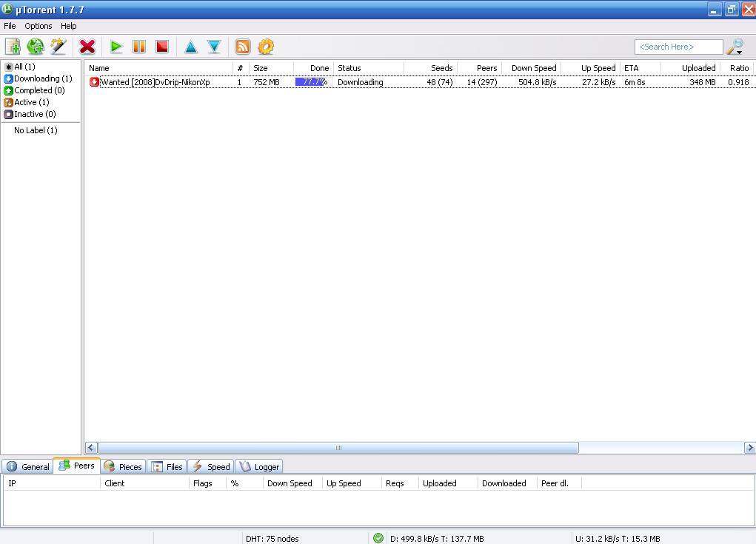Select the Completed (0) category
Image resolution: width=756 pixels, height=544 pixels.
[39, 90]
